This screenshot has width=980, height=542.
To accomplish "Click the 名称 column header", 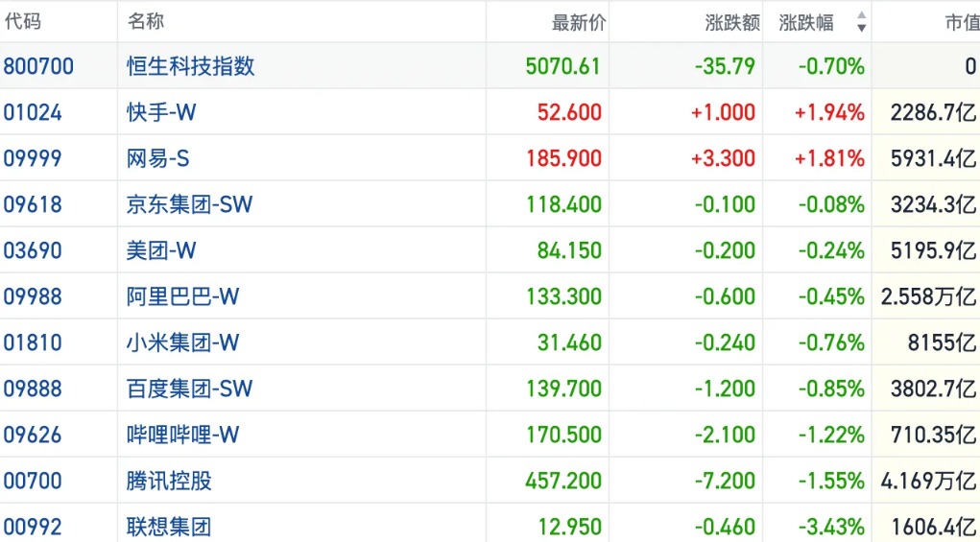I will coord(146,22).
